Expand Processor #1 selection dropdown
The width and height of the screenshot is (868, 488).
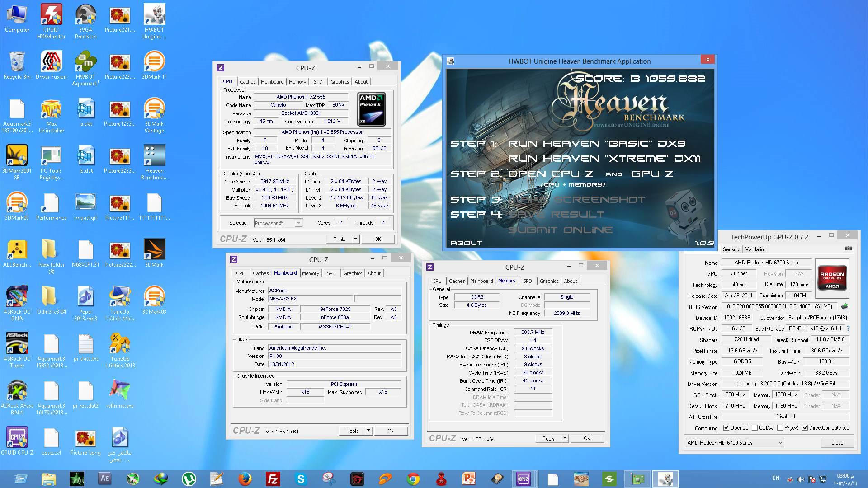click(298, 223)
